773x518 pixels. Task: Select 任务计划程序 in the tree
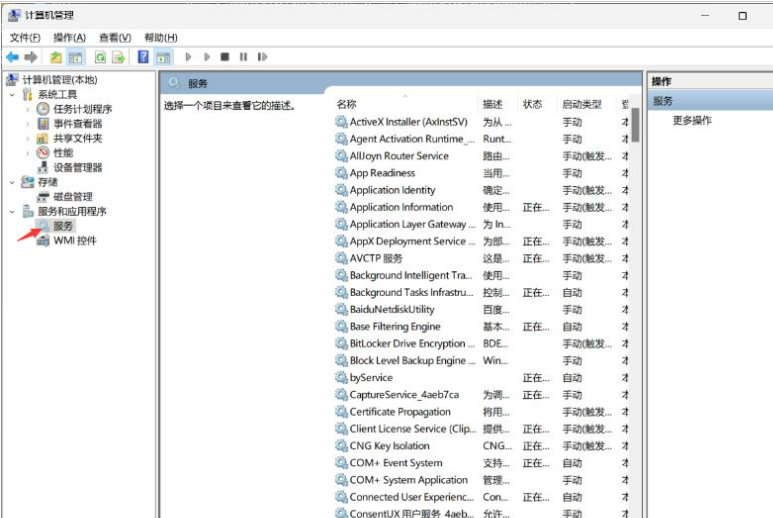(x=82, y=109)
